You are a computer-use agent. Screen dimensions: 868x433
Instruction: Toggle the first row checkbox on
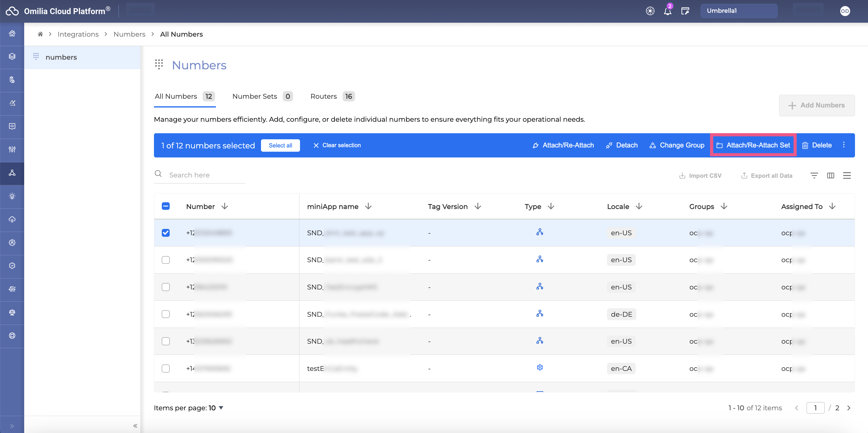click(x=165, y=233)
